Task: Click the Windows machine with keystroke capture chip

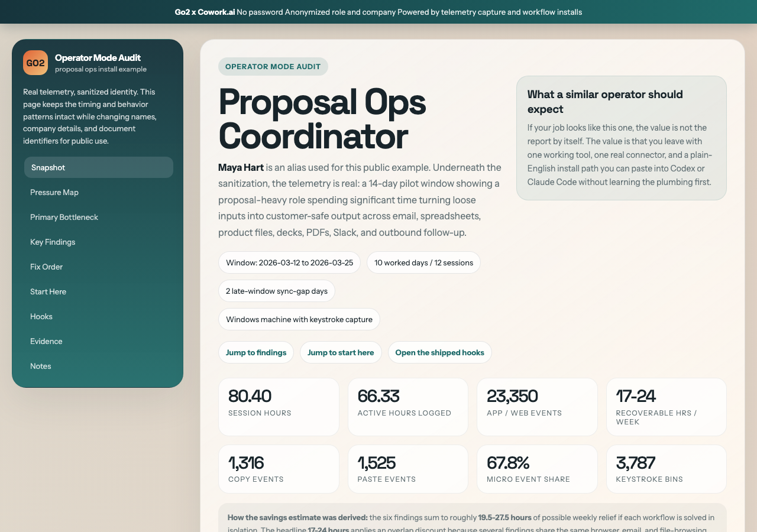Action: point(299,319)
